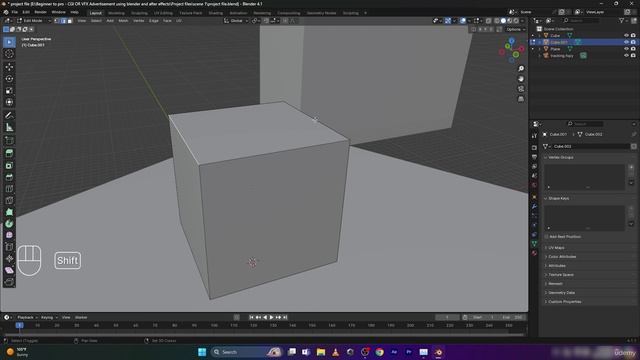Image resolution: width=640 pixels, height=360 pixels.
Task: Open the File menu
Action: pos(15,12)
